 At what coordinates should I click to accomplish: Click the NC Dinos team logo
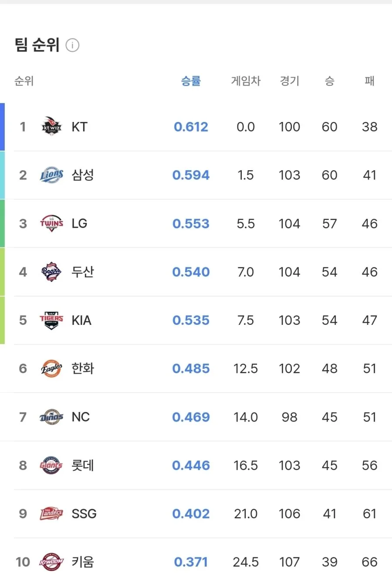click(51, 417)
